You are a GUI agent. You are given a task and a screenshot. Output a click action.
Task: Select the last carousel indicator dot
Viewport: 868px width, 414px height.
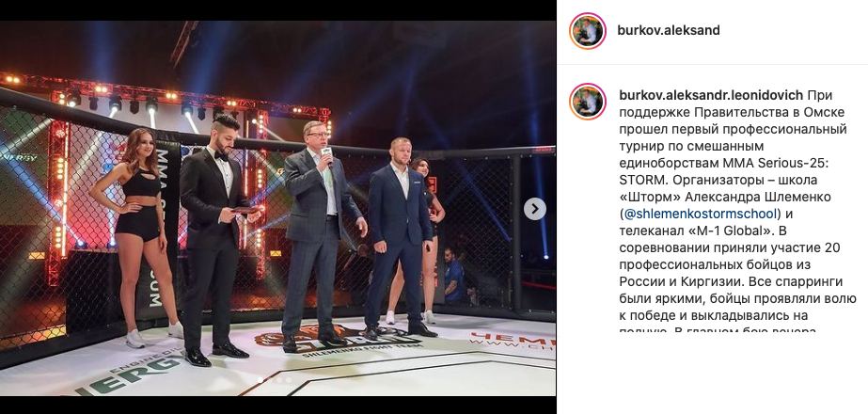[289, 380]
